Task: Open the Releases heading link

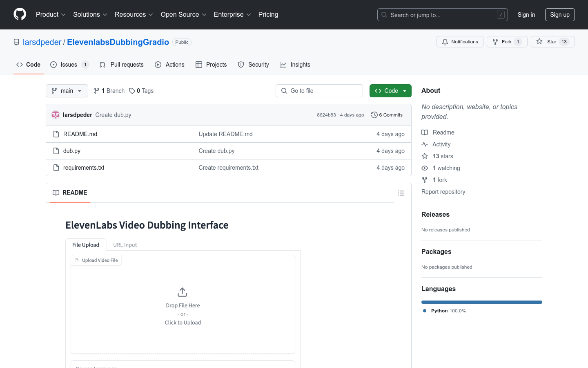Action: coord(435,214)
